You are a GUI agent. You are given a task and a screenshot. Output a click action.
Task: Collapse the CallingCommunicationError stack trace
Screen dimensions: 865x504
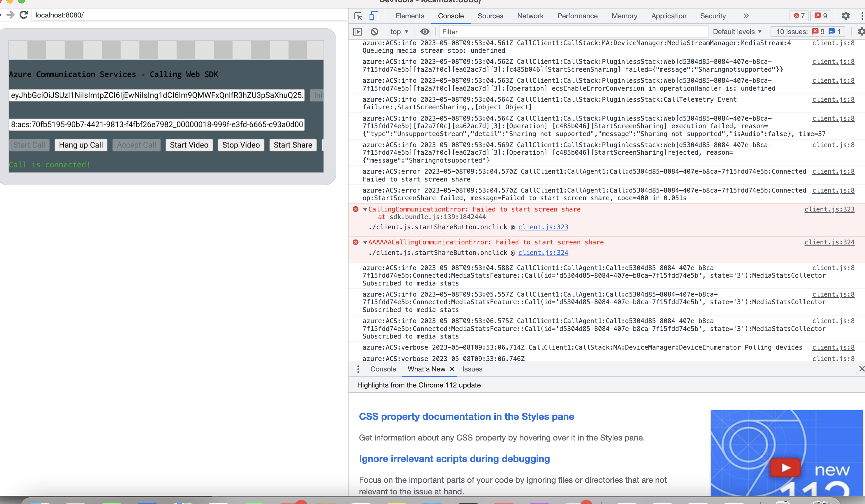[x=365, y=209]
